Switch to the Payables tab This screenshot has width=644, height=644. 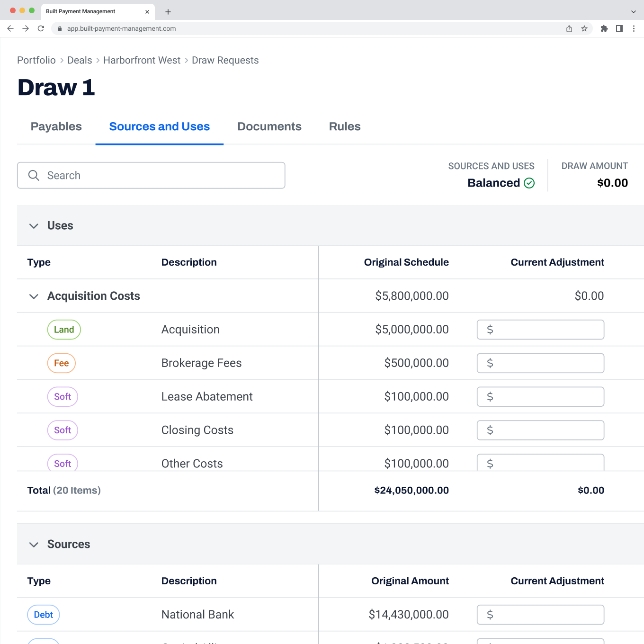(56, 126)
